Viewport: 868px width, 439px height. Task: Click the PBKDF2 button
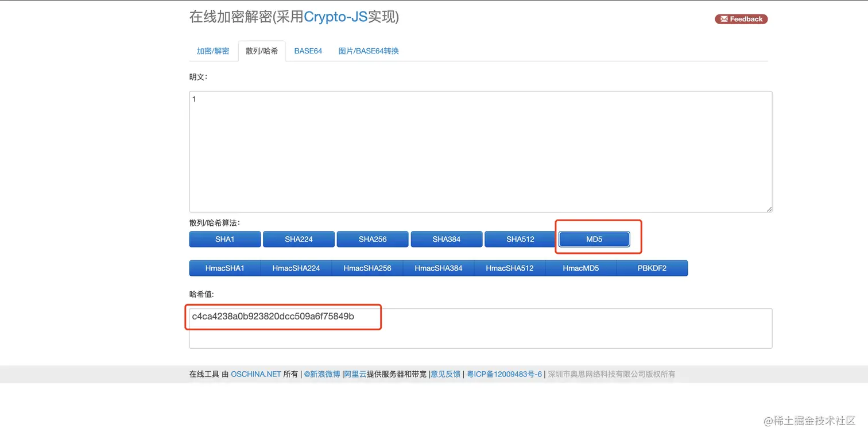[652, 268]
